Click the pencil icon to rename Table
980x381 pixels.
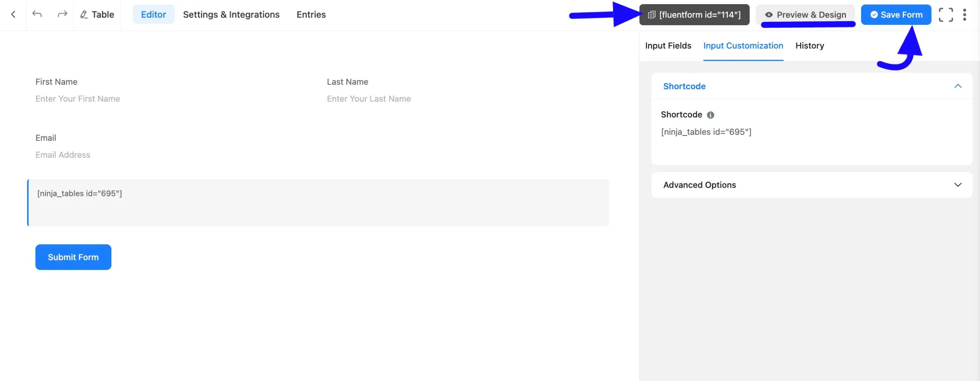(84, 15)
